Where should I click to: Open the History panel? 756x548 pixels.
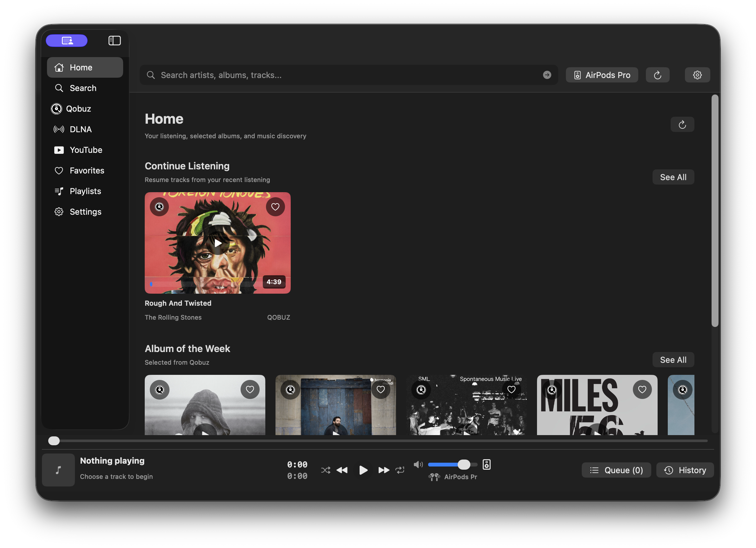[685, 470]
